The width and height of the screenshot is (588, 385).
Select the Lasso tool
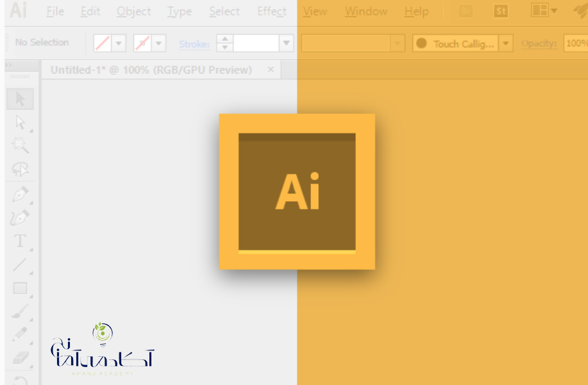[x=21, y=169]
